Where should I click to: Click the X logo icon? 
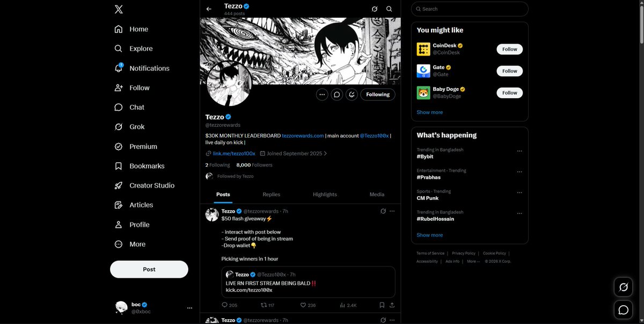point(119,9)
